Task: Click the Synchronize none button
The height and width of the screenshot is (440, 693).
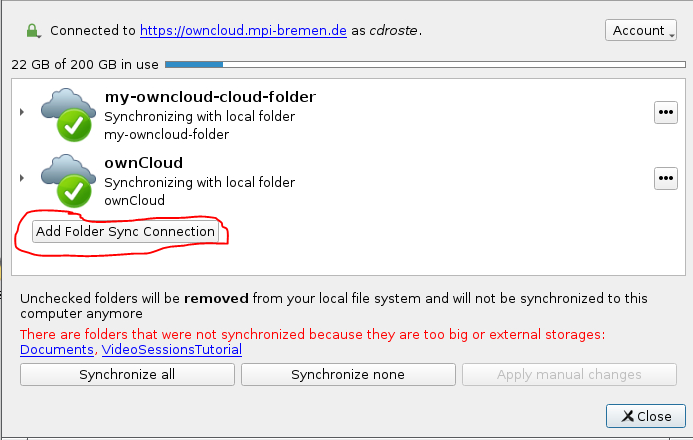Action: (348, 375)
